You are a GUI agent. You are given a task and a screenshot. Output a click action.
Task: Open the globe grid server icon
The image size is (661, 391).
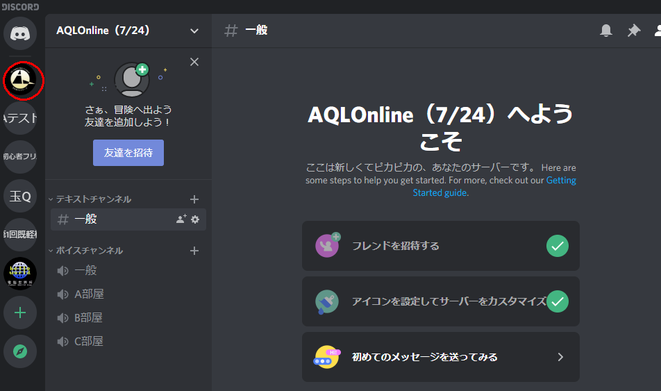click(20, 273)
